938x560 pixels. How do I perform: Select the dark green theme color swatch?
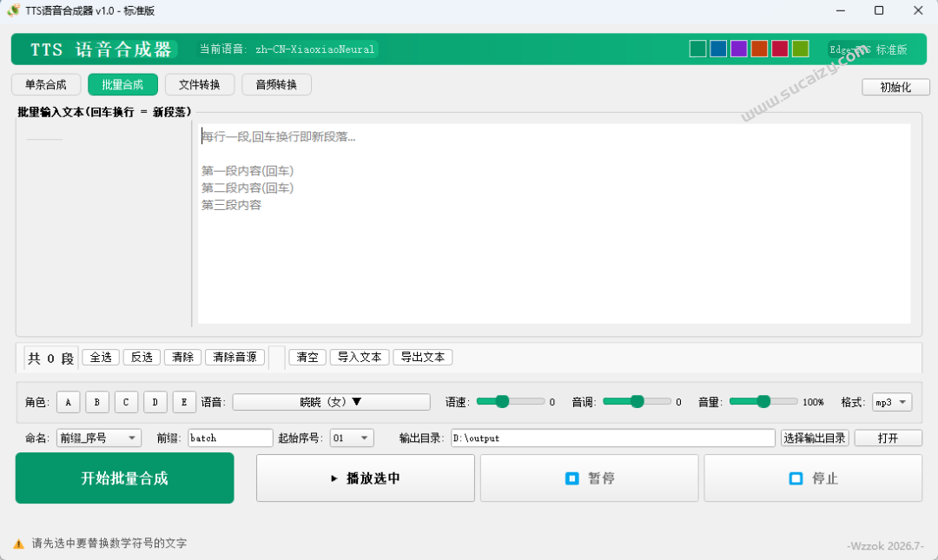[x=697, y=49]
